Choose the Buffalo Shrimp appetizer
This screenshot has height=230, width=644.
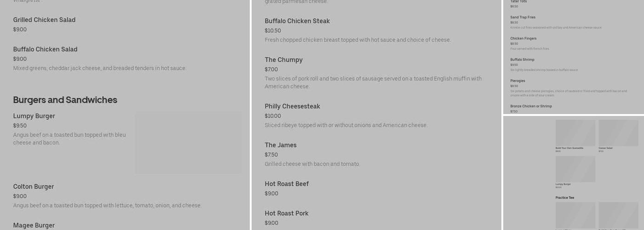pos(522,60)
